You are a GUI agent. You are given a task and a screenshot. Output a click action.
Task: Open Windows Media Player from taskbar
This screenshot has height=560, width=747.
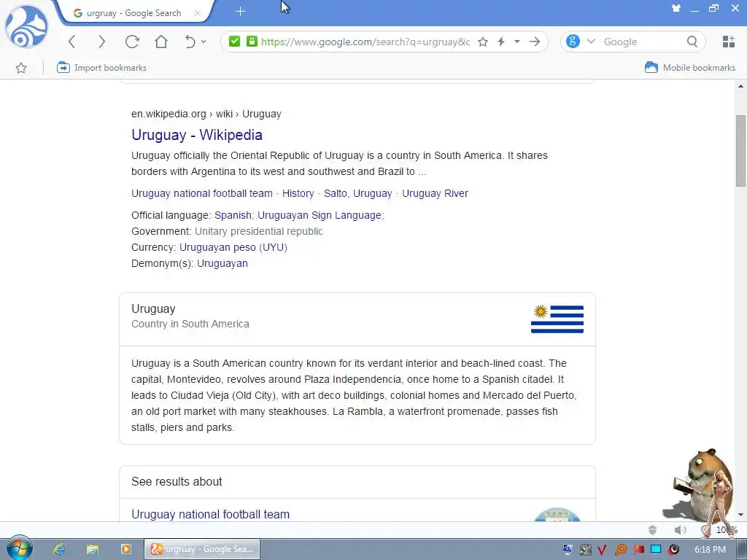tap(125, 549)
